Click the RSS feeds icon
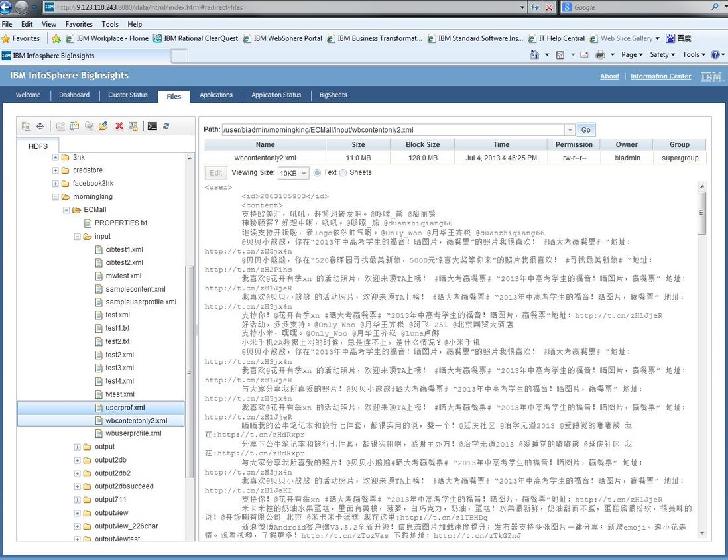Image resolution: width=728 pixels, height=560 pixels. click(x=560, y=55)
